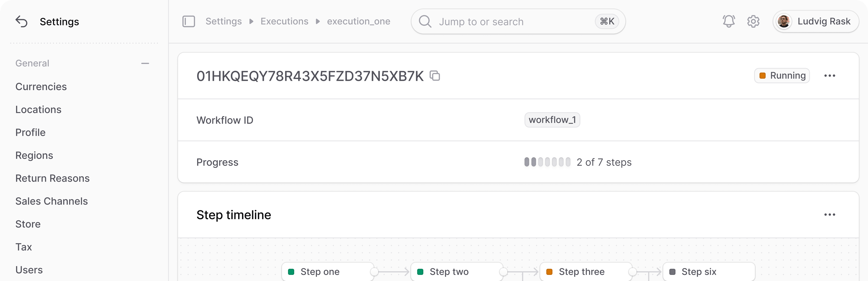Screen dimensions: 868x281
Task: Open Sales Channels settings
Action: [x=52, y=201]
